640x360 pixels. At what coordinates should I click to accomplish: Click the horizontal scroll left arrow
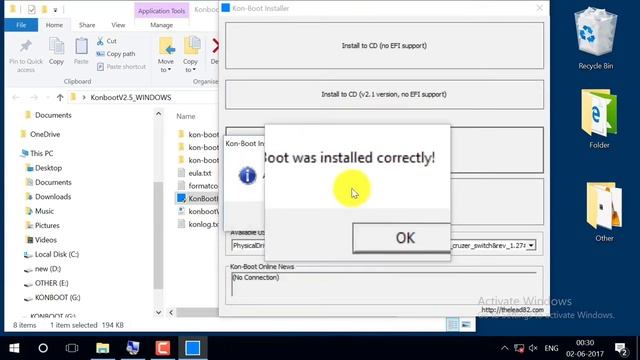(171, 313)
